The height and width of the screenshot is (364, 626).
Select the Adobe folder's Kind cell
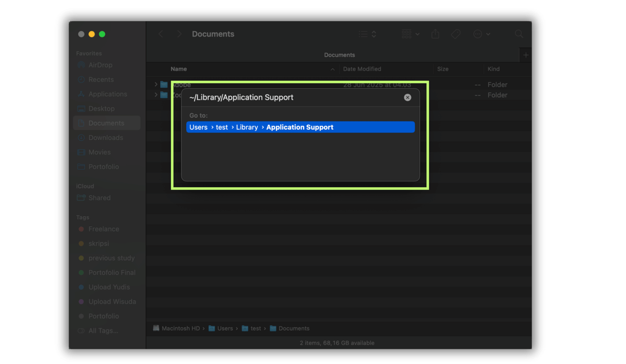click(497, 84)
